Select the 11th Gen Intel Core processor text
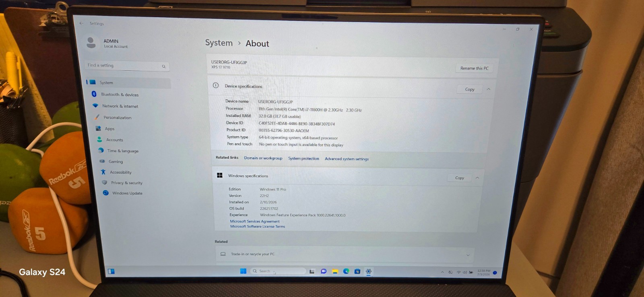The height and width of the screenshot is (297, 644). point(310,110)
